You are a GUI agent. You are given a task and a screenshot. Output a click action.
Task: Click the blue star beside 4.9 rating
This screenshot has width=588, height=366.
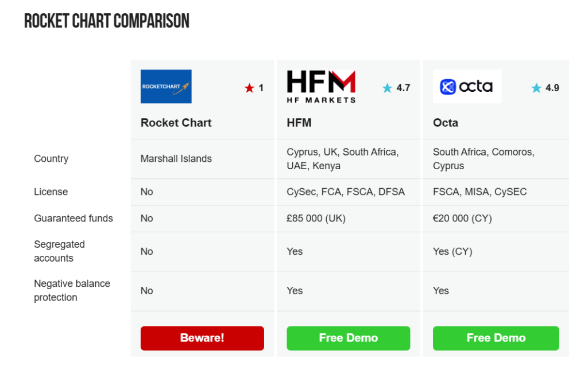pos(536,88)
